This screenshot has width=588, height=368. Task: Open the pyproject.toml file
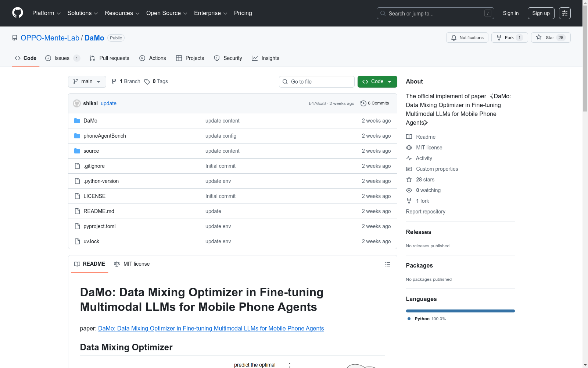coord(100,226)
